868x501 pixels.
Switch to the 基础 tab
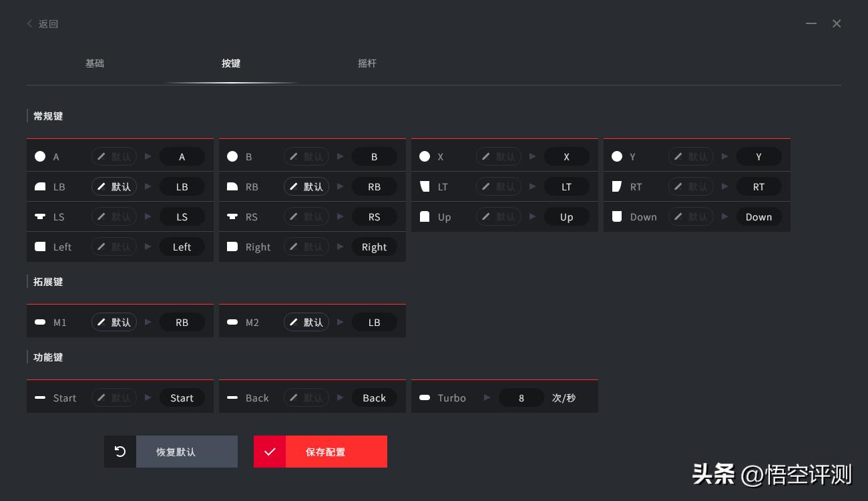tap(95, 63)
